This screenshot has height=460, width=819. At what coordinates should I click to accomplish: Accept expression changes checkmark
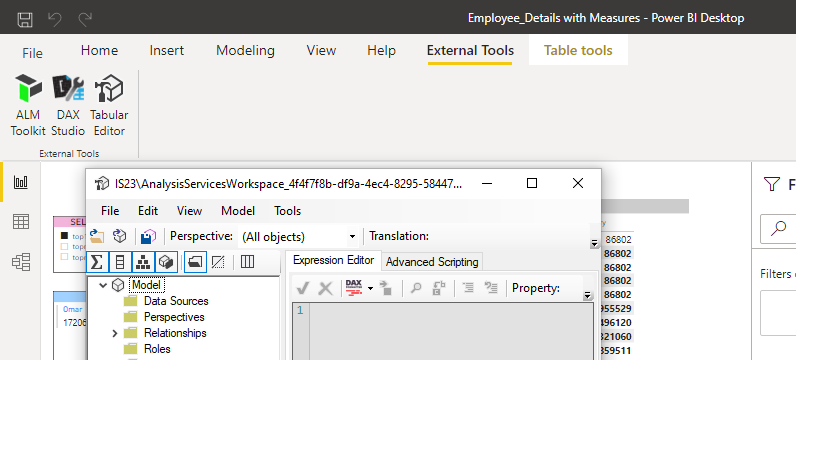[303, 288]
